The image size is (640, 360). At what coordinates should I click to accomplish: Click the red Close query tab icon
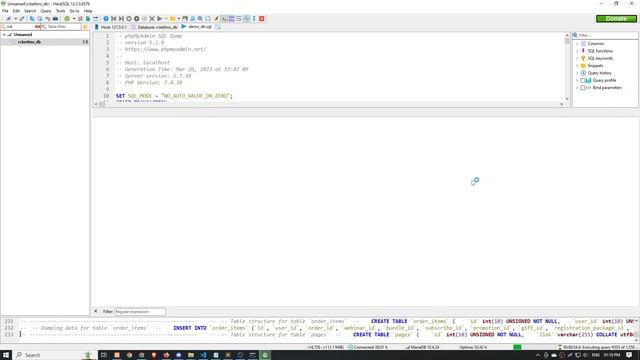pyautogui.click(x=262, y=19)
